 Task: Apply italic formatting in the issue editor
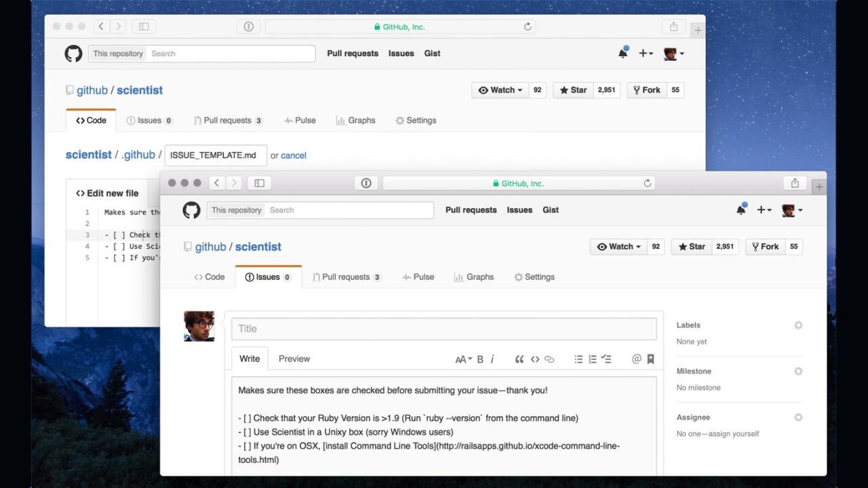(x=492, y=359)
